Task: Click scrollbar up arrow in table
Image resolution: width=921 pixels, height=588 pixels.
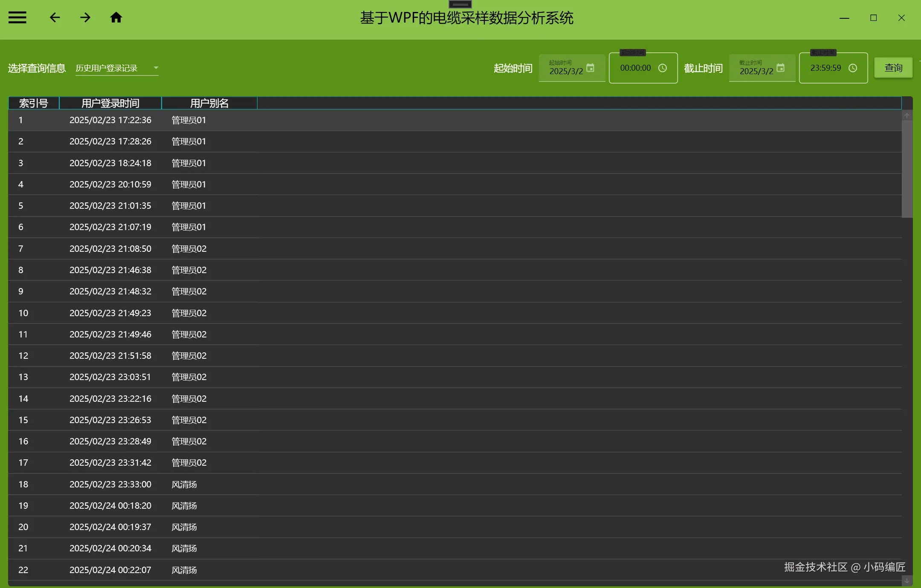Action: (907, 116)
